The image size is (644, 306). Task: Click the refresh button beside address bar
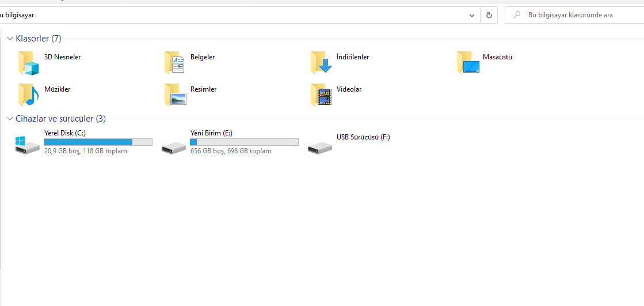(x=489, y=16)
